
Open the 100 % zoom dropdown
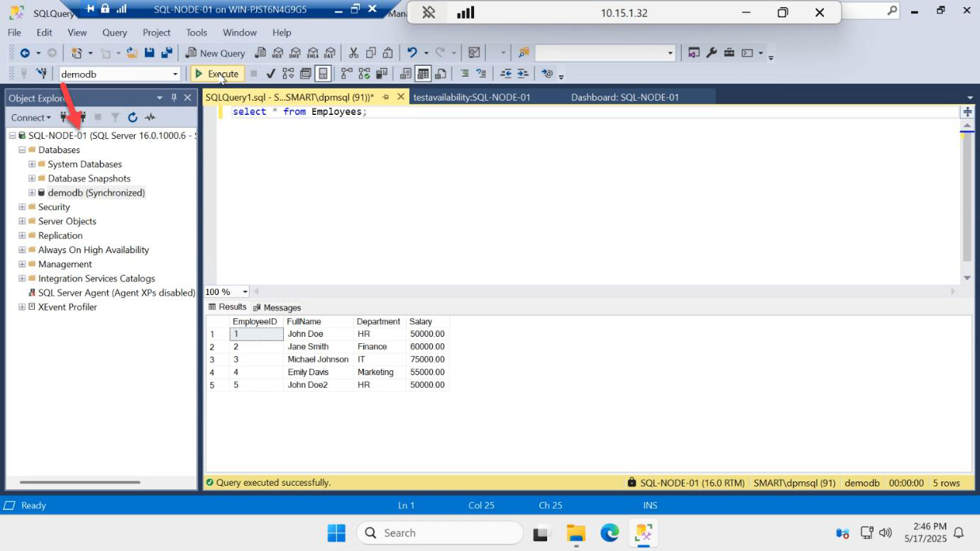click(245, 291)
